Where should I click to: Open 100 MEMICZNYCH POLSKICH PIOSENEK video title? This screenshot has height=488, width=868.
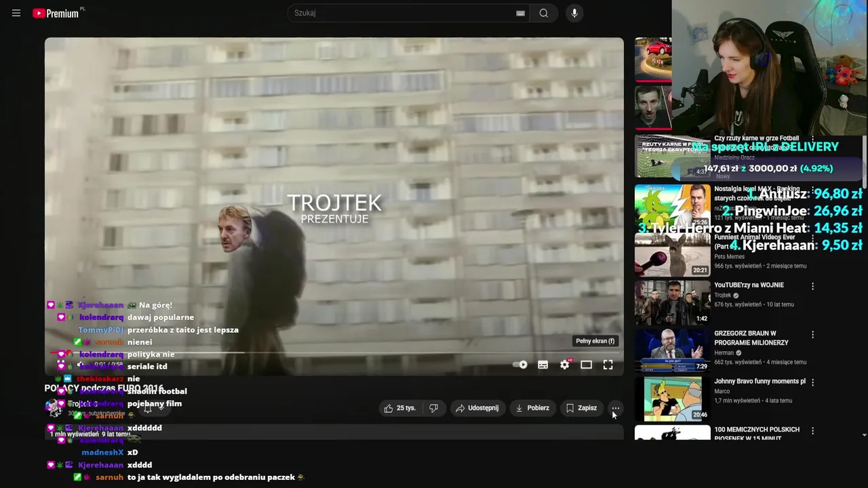click(757, 433)
